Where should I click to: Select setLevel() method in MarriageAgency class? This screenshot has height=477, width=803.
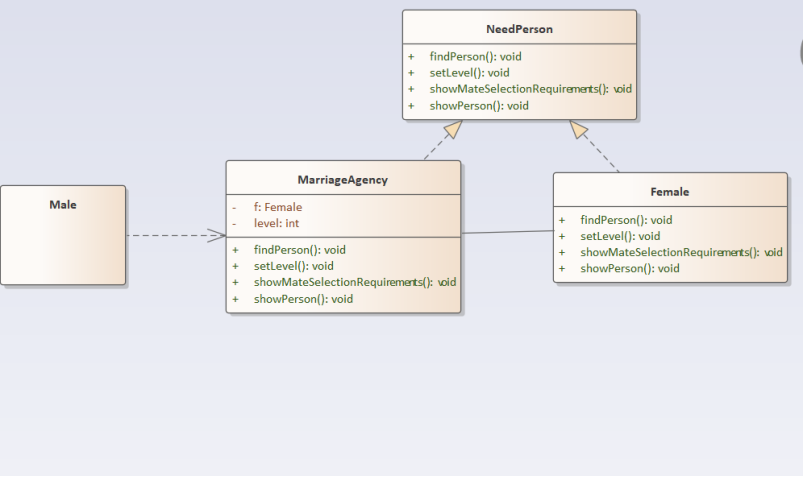[x=293, y=266]
